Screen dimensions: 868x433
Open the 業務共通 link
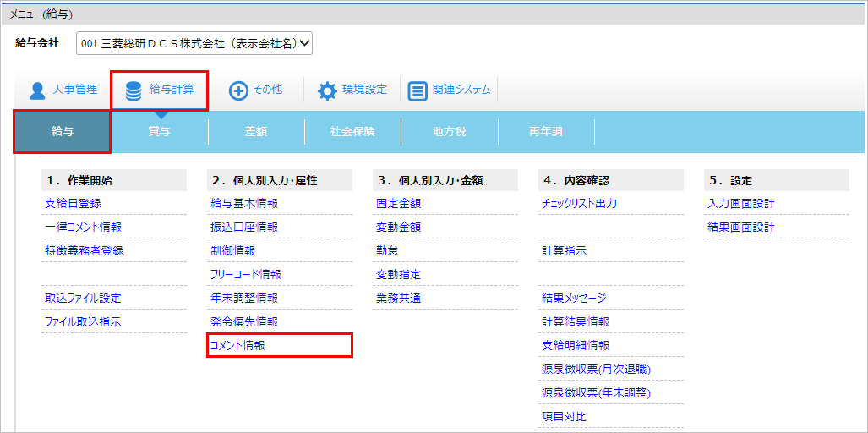click(x=399, y=298)
